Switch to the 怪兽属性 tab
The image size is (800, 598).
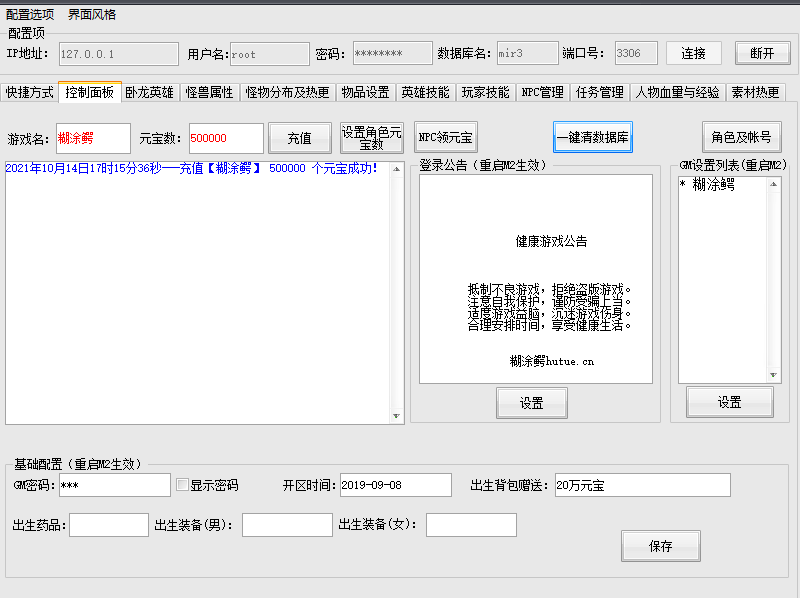point(209,92)
